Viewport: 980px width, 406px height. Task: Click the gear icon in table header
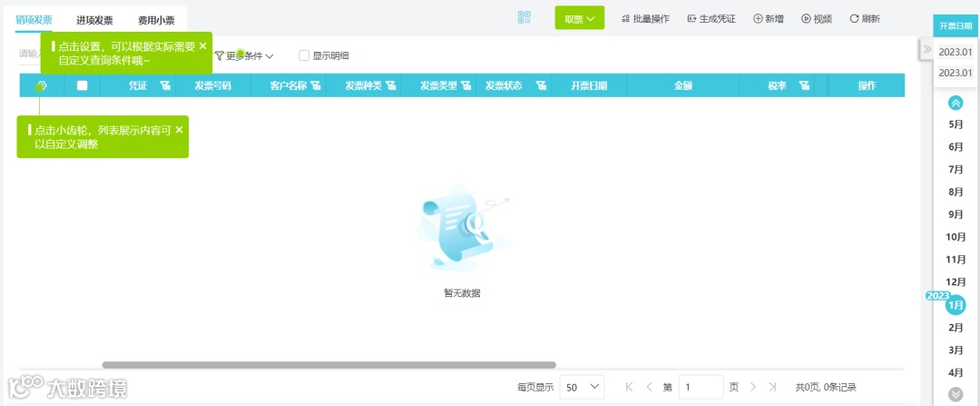[x=42, y=85]
